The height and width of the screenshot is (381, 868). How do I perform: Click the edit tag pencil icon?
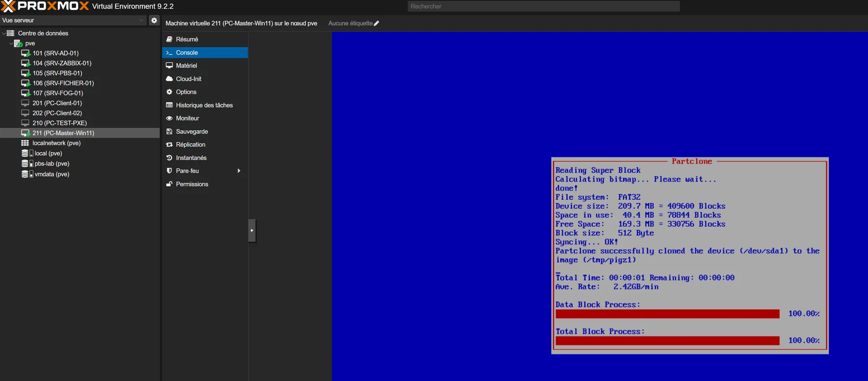coord(377,23)
